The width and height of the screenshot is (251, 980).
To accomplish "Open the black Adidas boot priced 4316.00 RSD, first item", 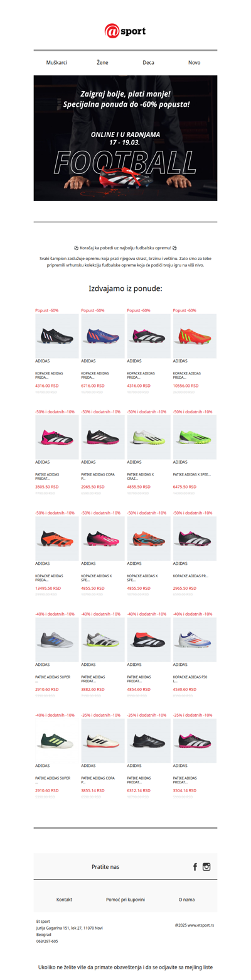I will click(57, 336).
